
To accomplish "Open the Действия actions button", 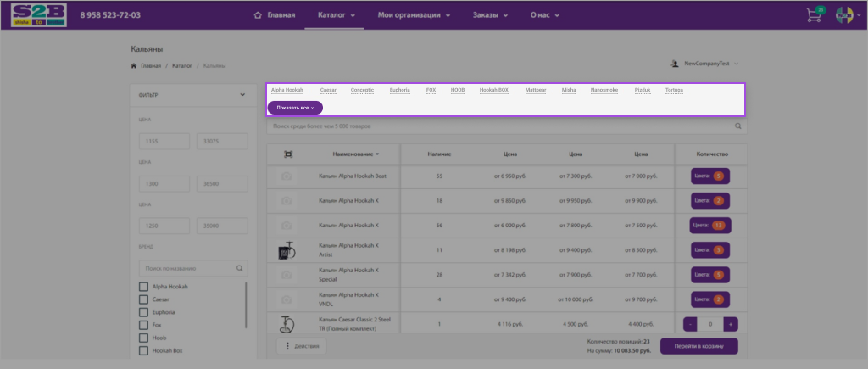I will [301, 346].
